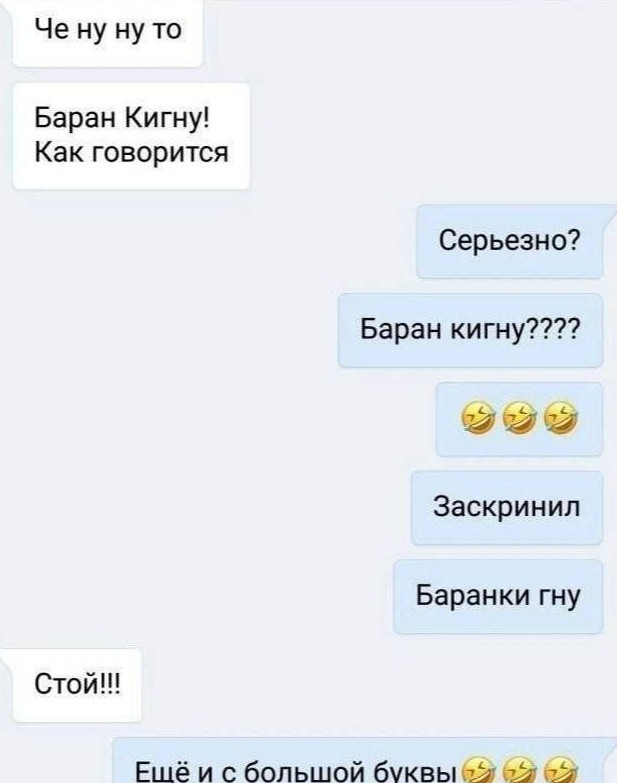The height and width of the screenshot is (783, 617).
Task: Select the 'Заскринил' message bubble
Action: point(507,507)
